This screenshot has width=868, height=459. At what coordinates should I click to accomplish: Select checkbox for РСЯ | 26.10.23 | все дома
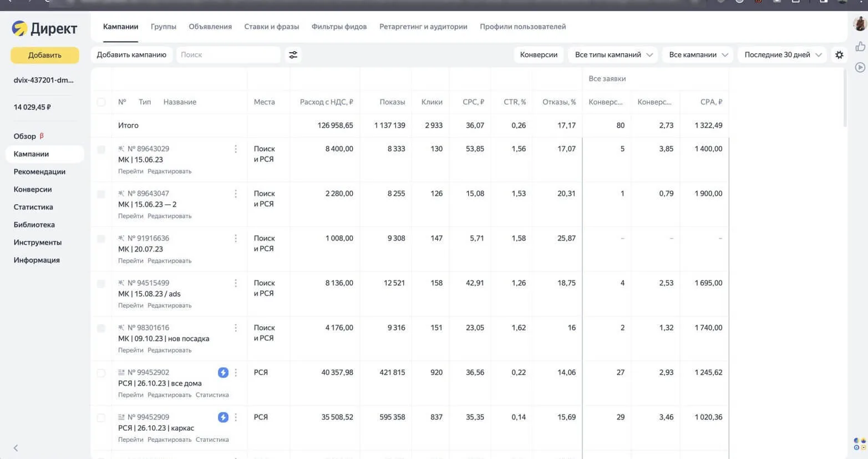(101, 373)
